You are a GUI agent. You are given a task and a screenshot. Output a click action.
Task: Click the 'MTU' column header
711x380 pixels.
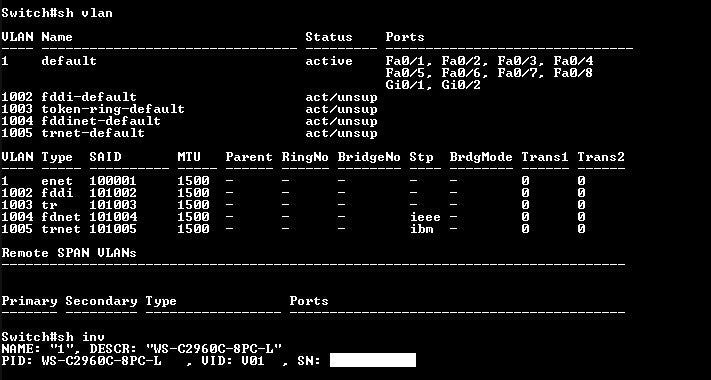189,157
